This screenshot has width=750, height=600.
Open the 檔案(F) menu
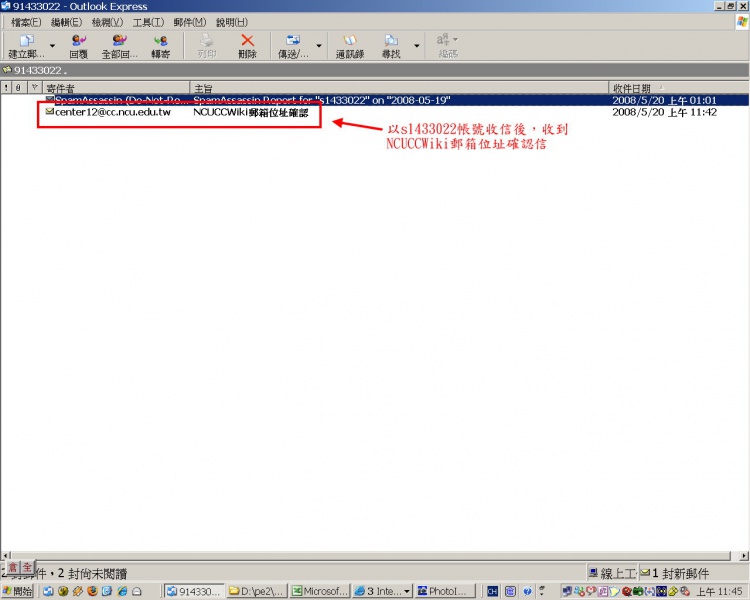[27, 22]
